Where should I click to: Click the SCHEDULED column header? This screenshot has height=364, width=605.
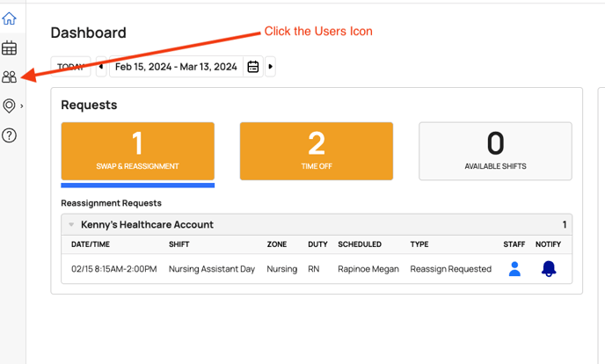click(360, 244)
